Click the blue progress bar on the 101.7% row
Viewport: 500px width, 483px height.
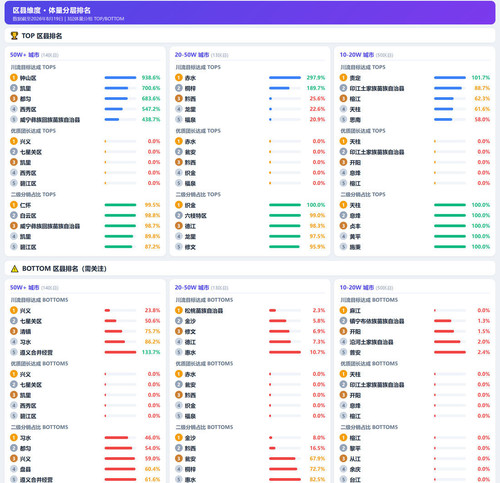click(x=450, y=78)
